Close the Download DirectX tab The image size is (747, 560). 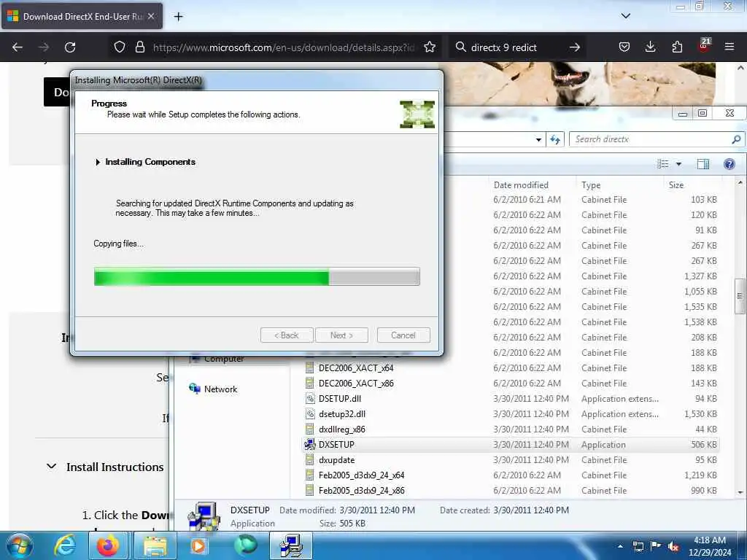tap(151, 17)
